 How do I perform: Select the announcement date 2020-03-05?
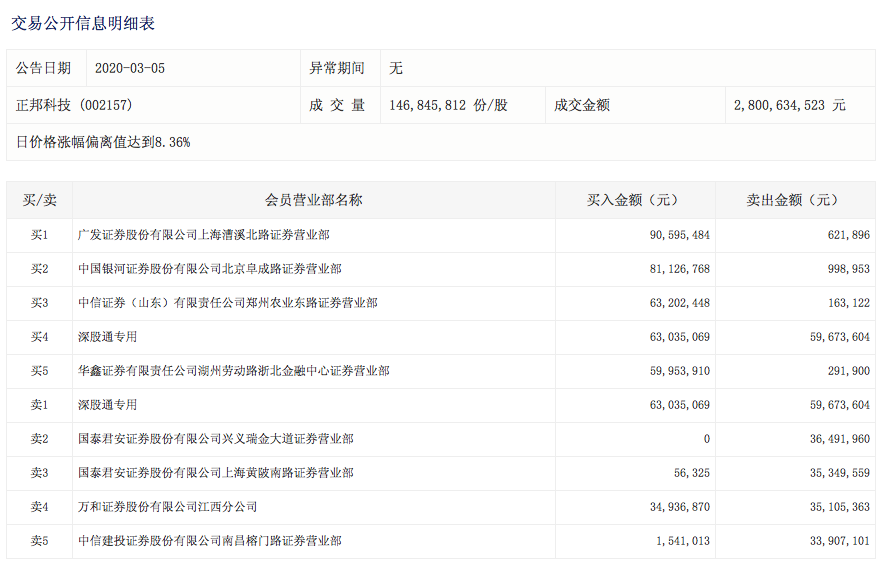tap(129, 68)
